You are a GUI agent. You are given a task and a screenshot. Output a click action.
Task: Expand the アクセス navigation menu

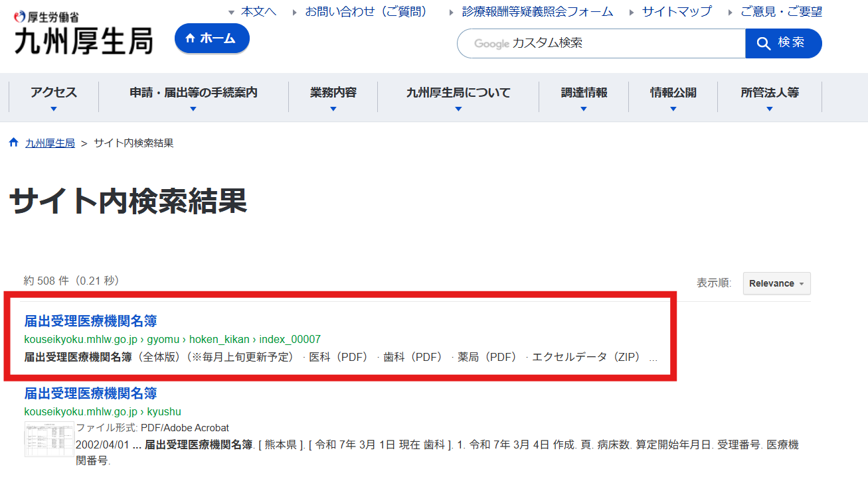coord(54,97)
